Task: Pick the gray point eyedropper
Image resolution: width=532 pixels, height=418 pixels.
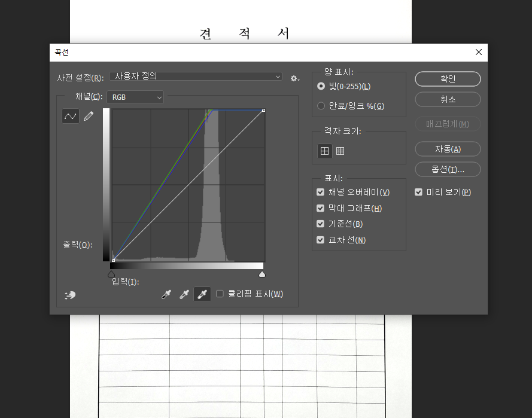Action: point(184,294)
